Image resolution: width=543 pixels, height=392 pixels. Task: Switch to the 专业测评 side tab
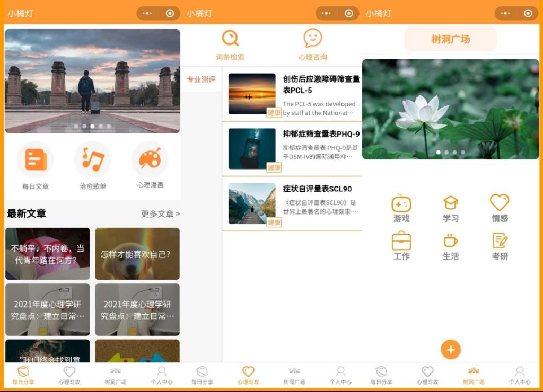point(202,79)
